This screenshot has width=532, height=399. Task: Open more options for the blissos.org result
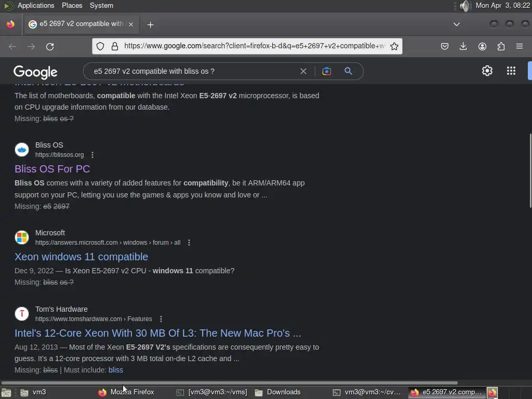point(92,155)
